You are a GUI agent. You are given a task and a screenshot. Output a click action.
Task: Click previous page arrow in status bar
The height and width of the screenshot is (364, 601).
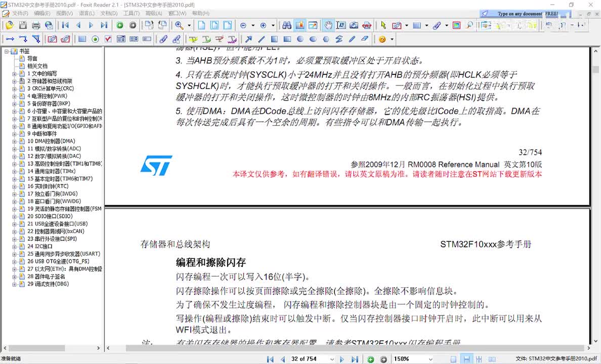coord(283,359)
